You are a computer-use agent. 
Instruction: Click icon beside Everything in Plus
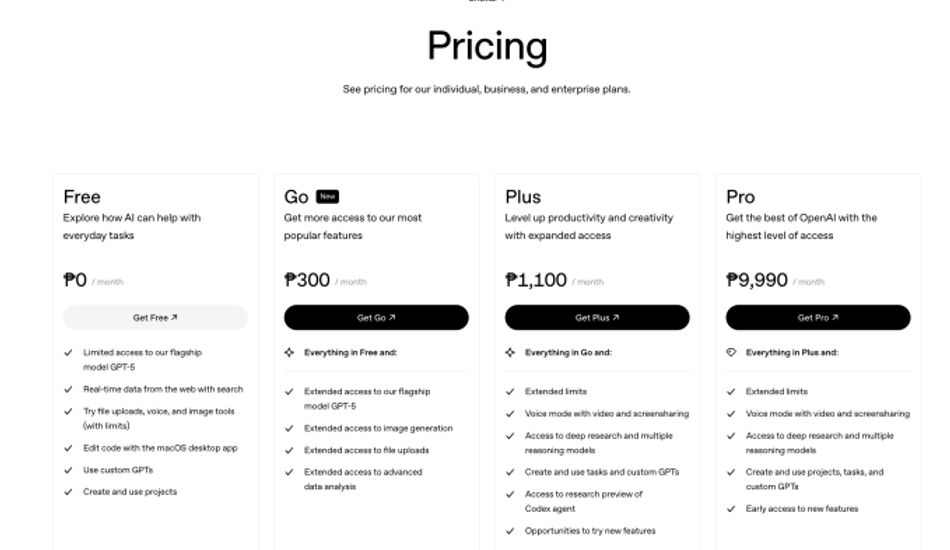coord(732,353)
